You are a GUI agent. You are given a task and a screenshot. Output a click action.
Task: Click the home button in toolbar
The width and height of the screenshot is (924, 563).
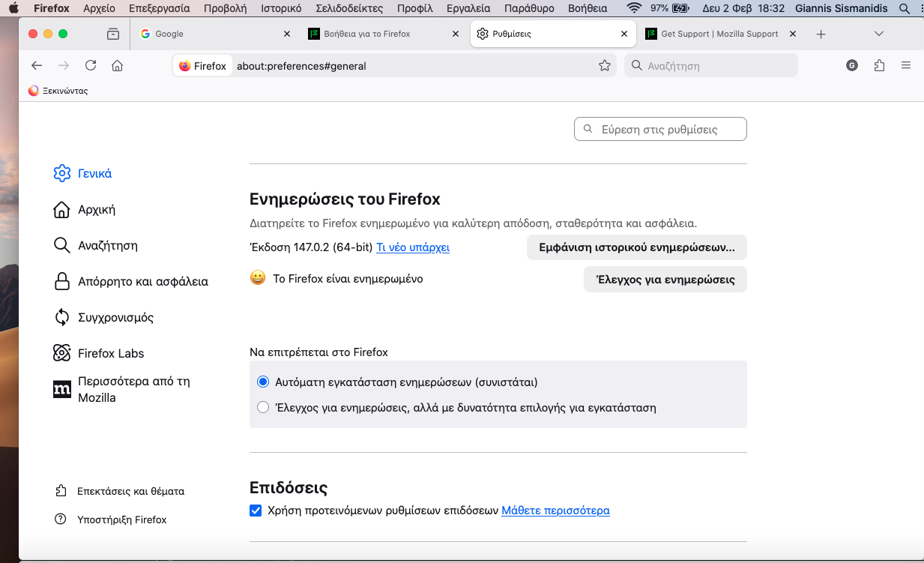(117, 65)
